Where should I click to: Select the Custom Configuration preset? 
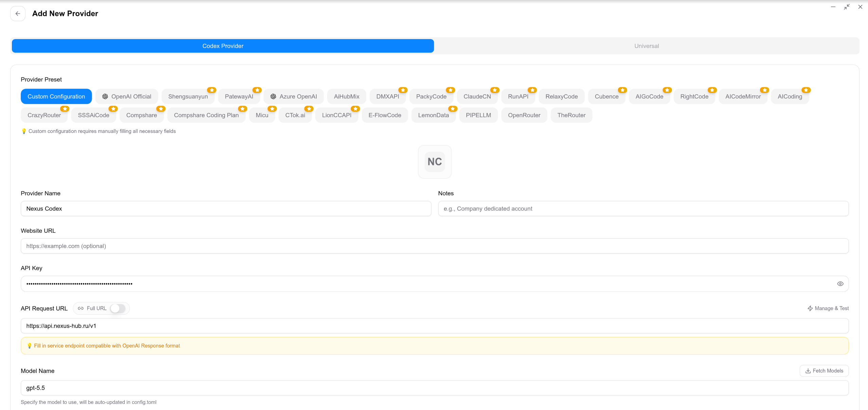tap(56, 96)
